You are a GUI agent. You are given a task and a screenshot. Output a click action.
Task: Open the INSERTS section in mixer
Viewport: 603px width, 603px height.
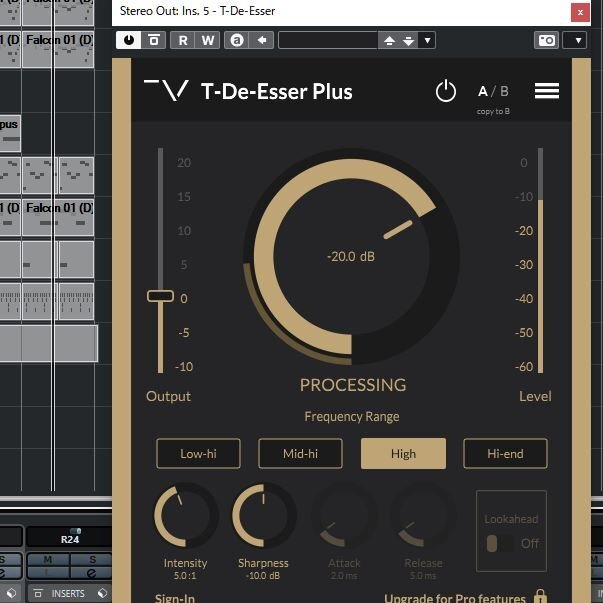click(x=68, y=594)
